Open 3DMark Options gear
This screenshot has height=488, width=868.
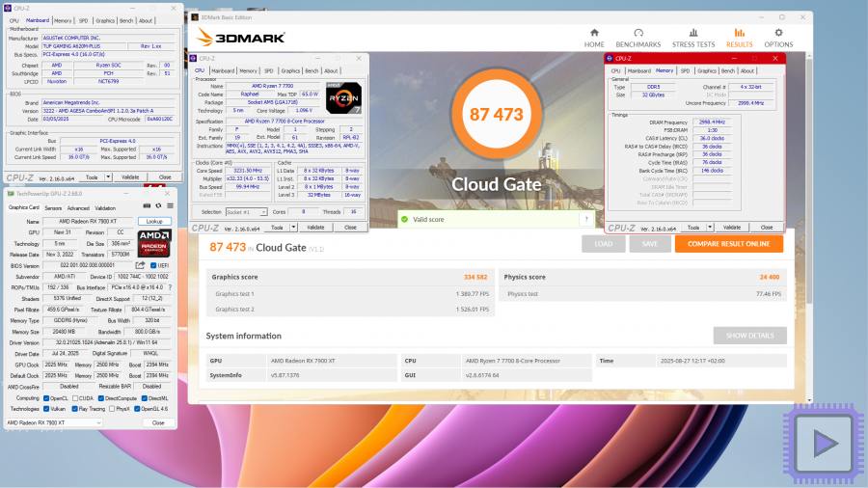778,39
